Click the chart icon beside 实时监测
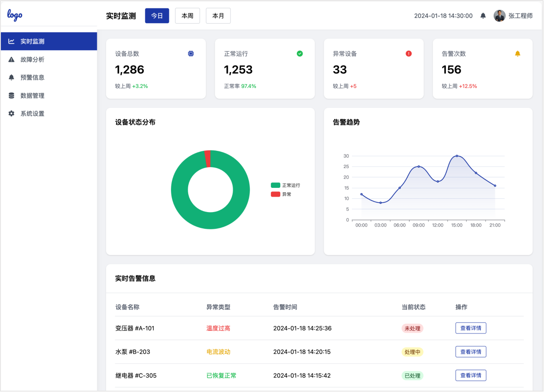The width and height of the screenshot is (544, 392). point(11,41)
